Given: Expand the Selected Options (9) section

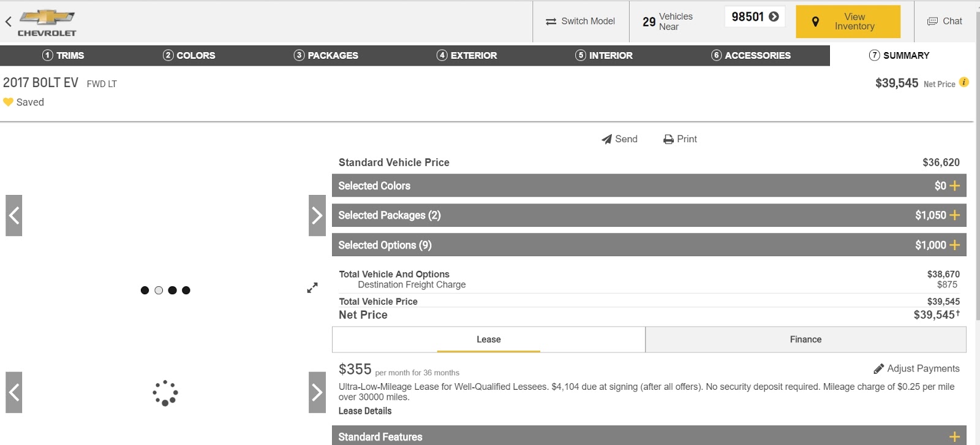Looking at the screenshot, I should point(954,245).
